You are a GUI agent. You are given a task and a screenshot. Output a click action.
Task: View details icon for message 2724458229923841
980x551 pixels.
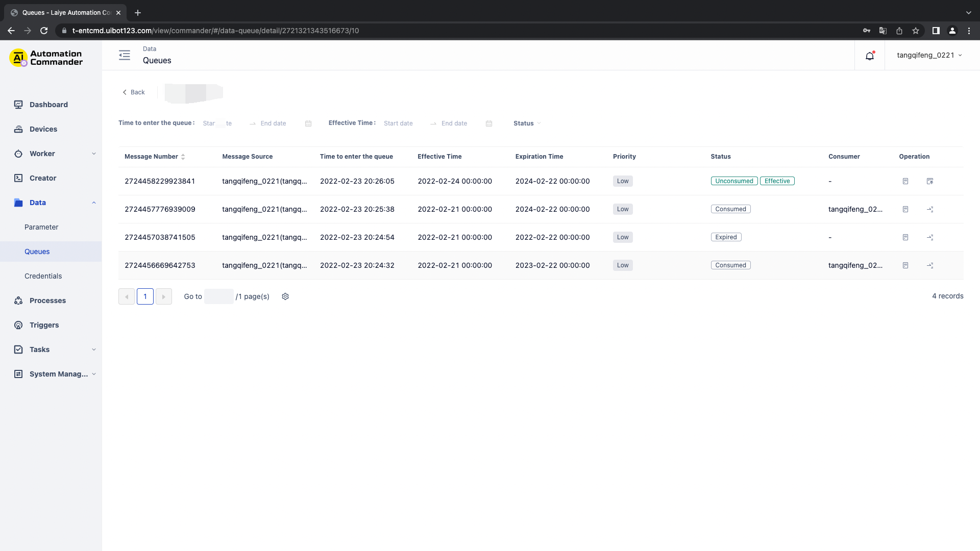click(905, 181)
